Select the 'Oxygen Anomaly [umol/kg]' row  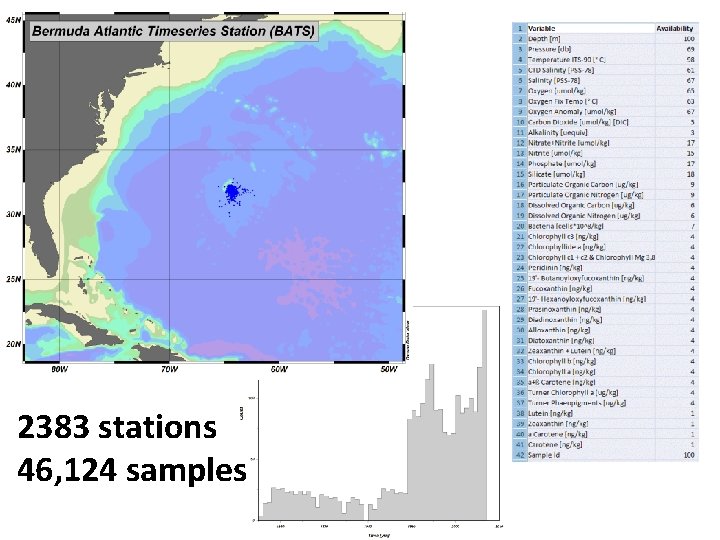(x=605, y=112)
